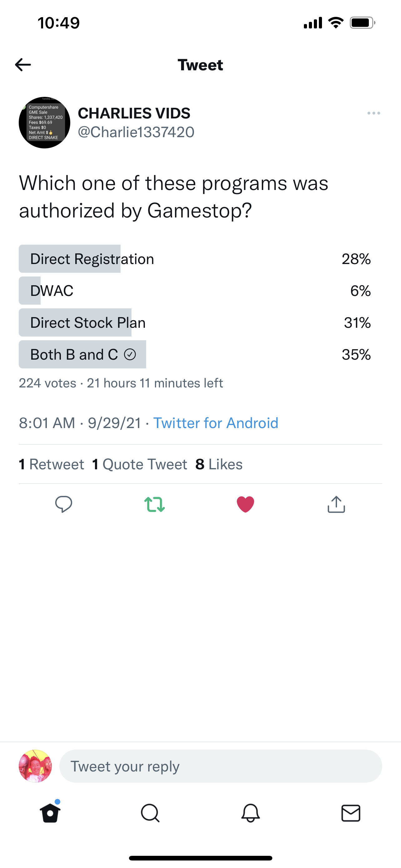This screenshot has height=868, width=401.
Task: Open Notifications bell icon
Action: (x=250, y=813)
